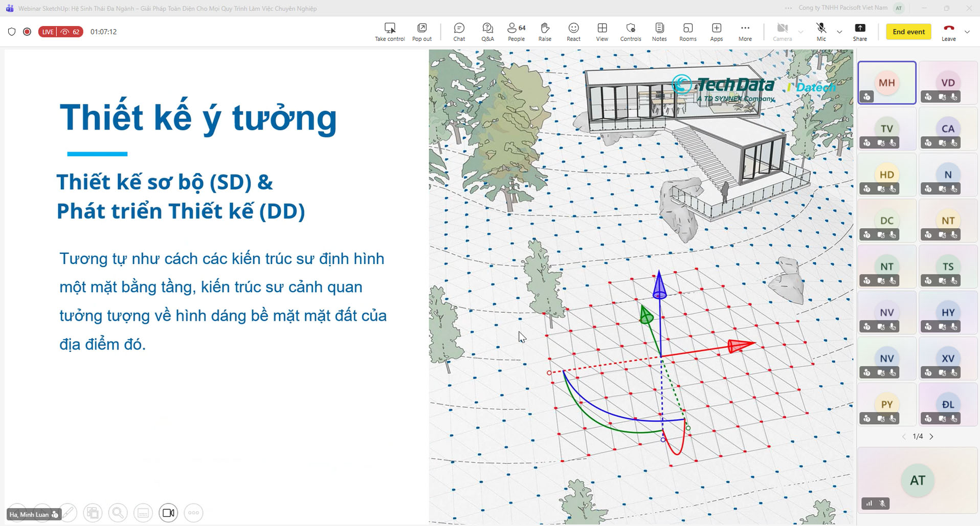Open the More actions menu
Viewport: 980px width, 526px height.
coord(745,32)
